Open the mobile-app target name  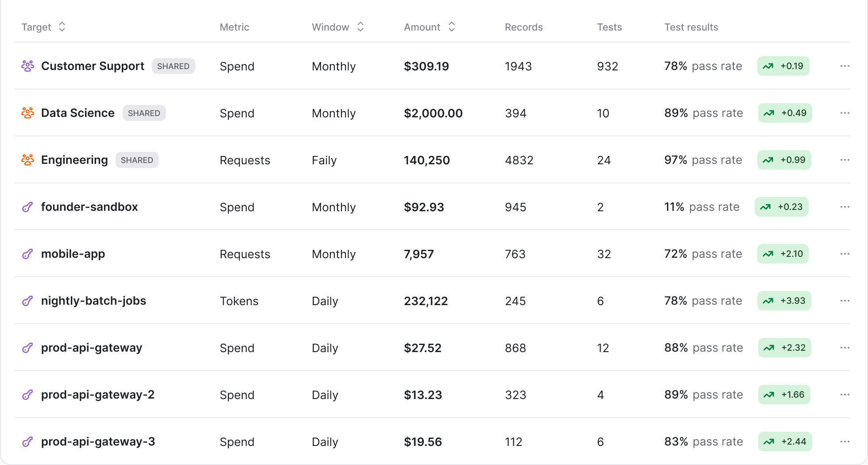[x=73, y=254]
